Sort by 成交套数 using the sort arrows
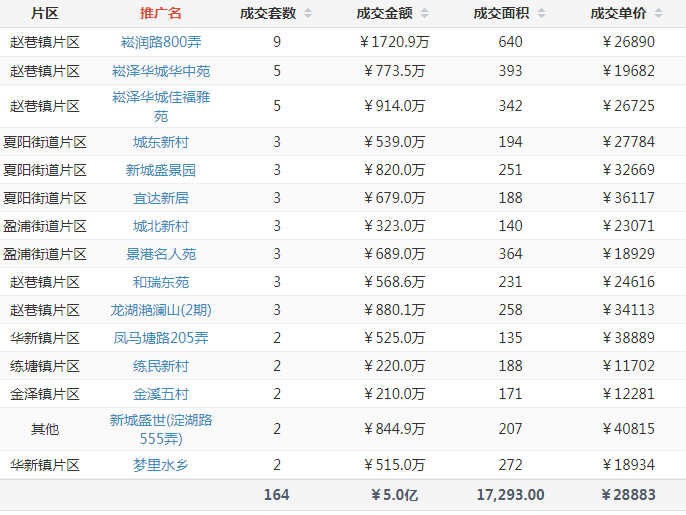Screen dimensions: 686x515 click(x=308, y=14)
